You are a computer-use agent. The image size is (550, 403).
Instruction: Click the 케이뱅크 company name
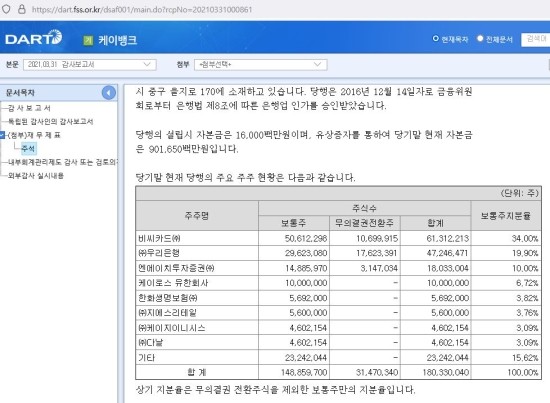click(118, 41)
